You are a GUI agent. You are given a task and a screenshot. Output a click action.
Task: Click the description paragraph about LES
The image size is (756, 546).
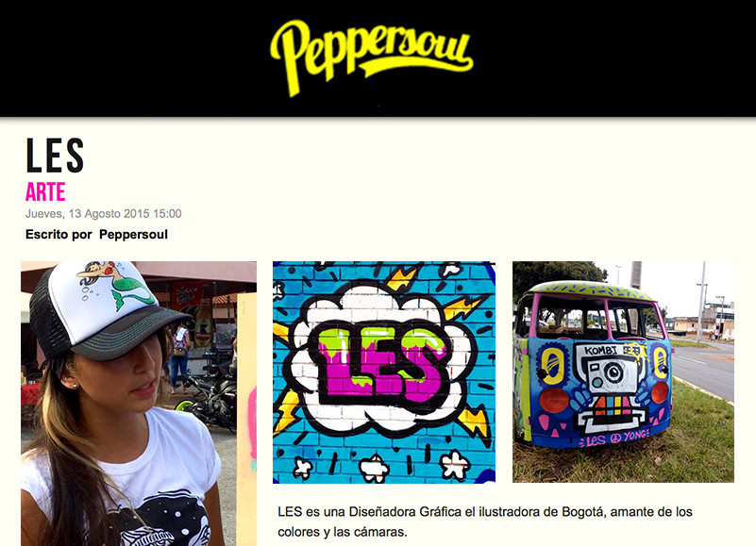tap(484, 521)
